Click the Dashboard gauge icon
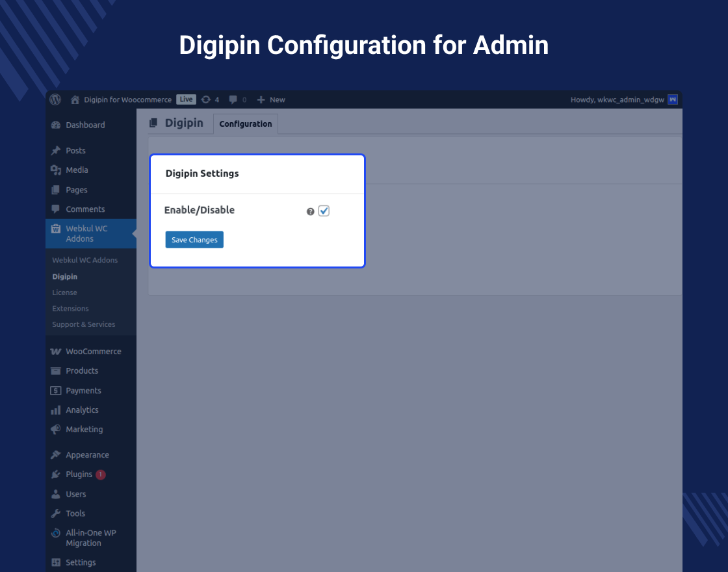Viewport: 728px width, 572px height. pos(56,125)
